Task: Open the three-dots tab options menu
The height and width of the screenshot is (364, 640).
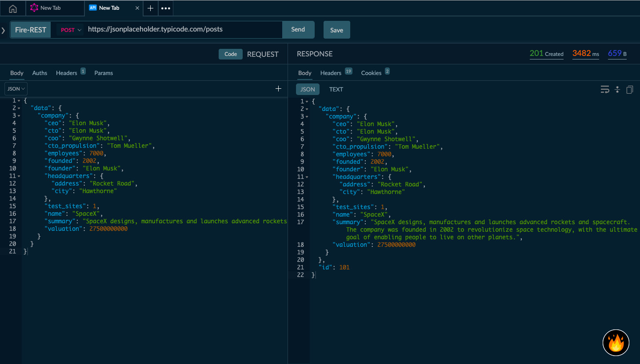Action: click(165, 8)
